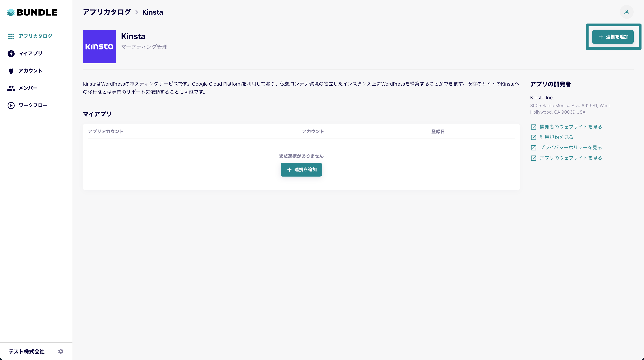Screen dimensions: 644x360
Task: Go to アプリカタログ in the sidebar menu
Action: (35, 36)
